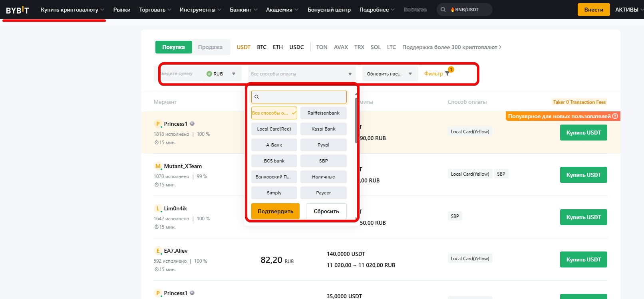Open the Подробнее dropdown menu
This screenshot has width=644, height=299.
pos(377,10)
